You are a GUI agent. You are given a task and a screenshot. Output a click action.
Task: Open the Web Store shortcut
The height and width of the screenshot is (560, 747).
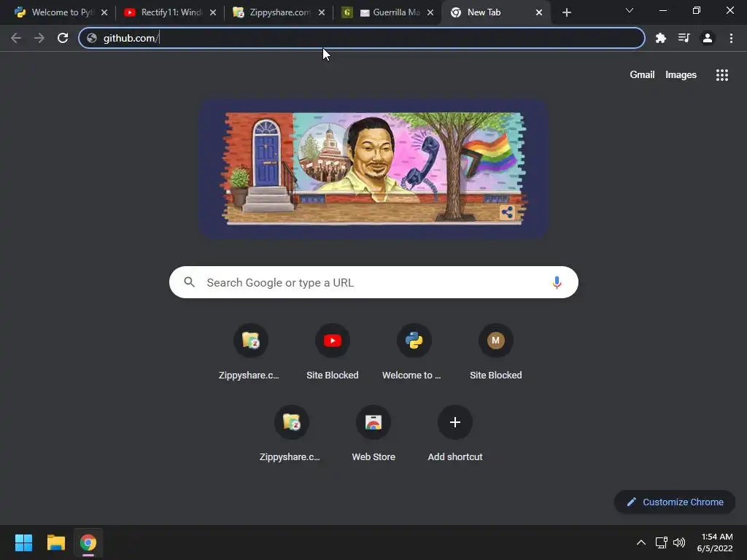click(x=373, y=435)
